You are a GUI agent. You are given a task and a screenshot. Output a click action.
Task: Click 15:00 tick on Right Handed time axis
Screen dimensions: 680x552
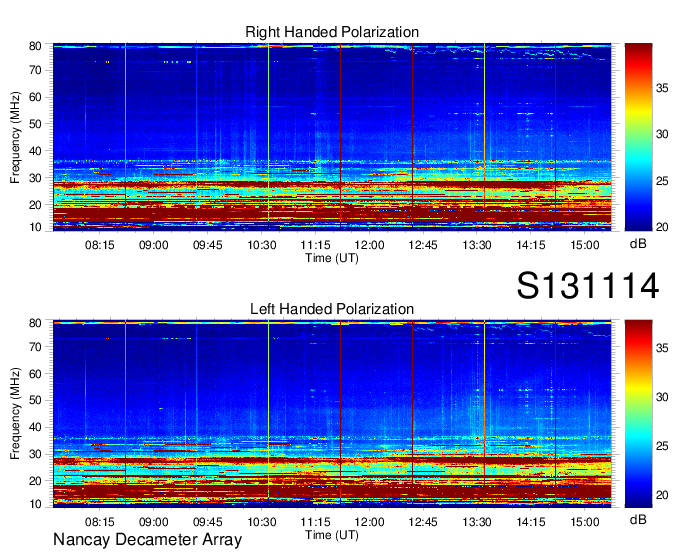point(585,245)
